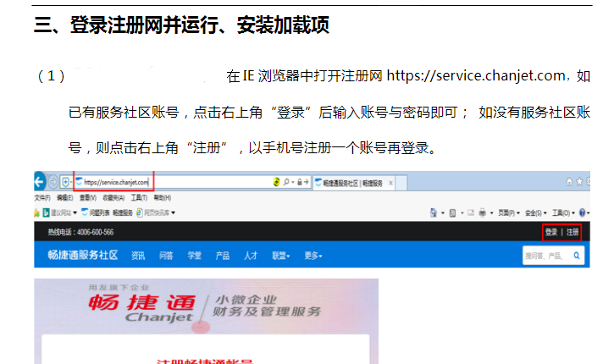Expand the 更多 dropdown in site navigation
The height and width of the screenshot is (364, 614).
[314, 256]
